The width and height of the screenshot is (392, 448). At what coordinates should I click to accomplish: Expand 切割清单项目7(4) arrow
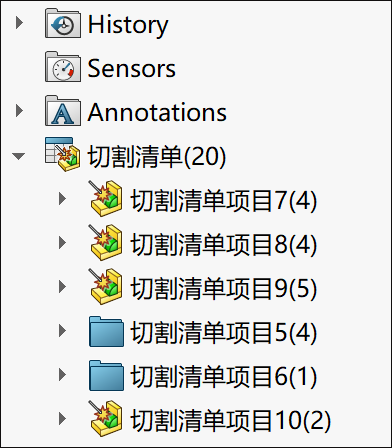62,199
